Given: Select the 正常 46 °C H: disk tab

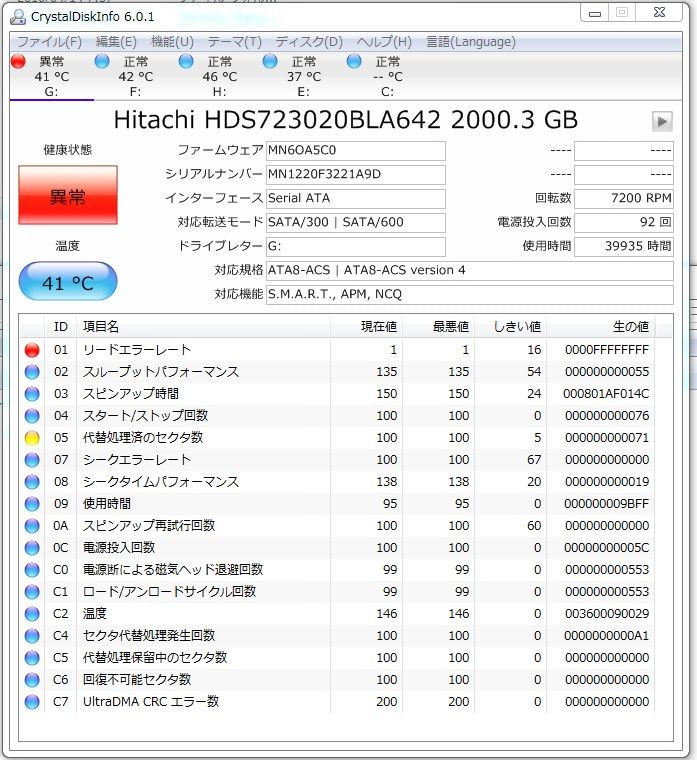Looking at the screenshot, I should 220,77.
